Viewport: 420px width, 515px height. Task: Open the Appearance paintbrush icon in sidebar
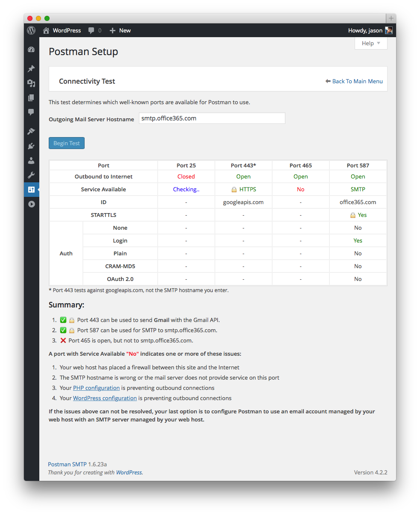click(31, 132)
